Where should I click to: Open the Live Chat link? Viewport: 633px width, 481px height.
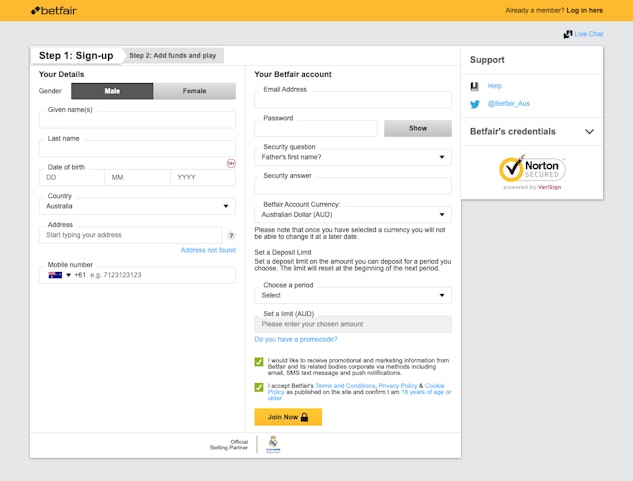[589, 34]
